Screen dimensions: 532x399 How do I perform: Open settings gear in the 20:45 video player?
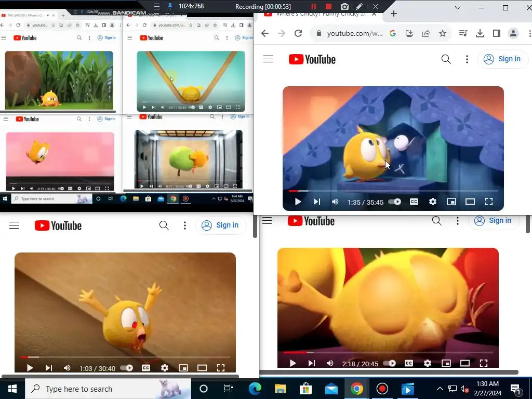(x=428, y=363)
